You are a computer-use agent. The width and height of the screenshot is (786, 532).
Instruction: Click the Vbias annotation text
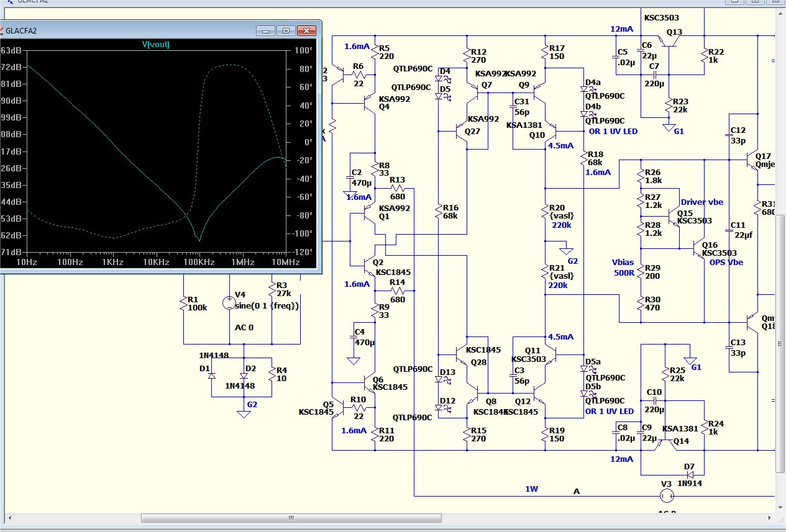pos(623,262)
